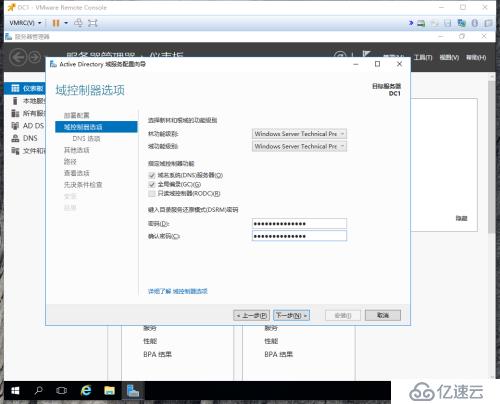The height and width of the screenshot is (404, 500).
Task: Click the DSRM password field
Action: click(x=299, y=223)
